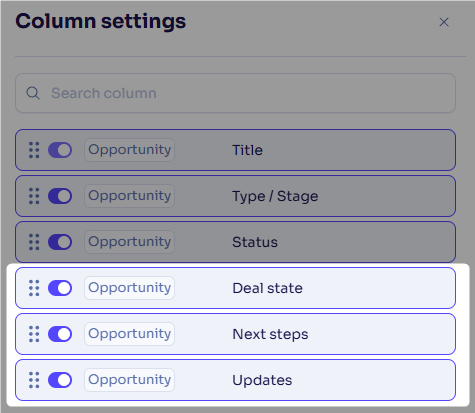
Task: Toggle off the Title column
Action: (x=60, y=150)
